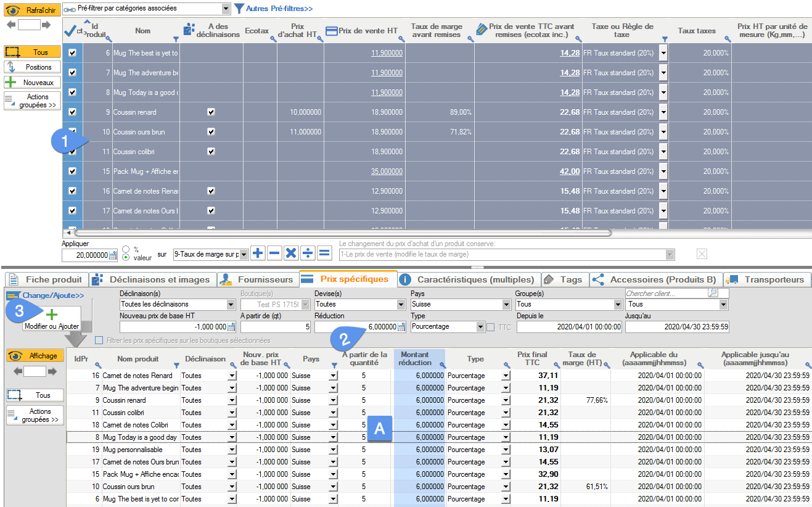Click the horizontal scrollbar of the products grid
812x507 pixels.
[342, 233]
